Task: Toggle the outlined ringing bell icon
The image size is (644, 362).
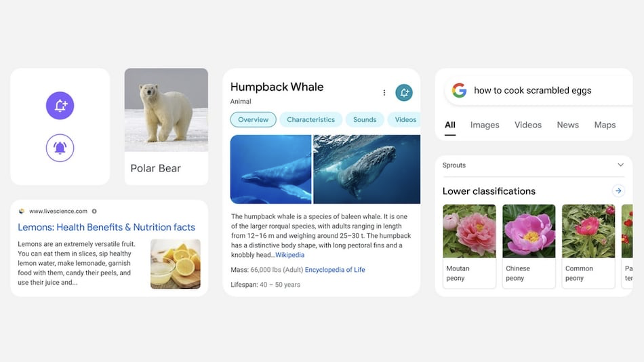Action: 60,148
